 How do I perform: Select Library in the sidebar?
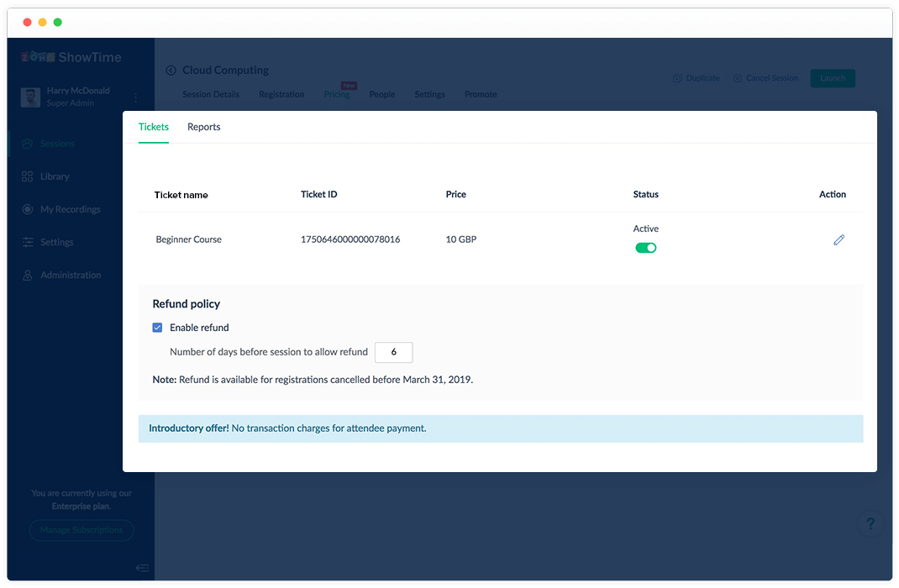(x=55, y=176)
